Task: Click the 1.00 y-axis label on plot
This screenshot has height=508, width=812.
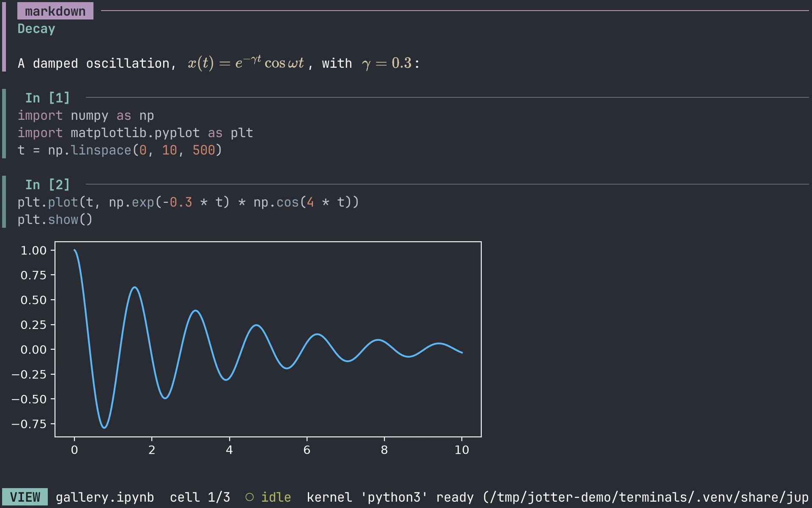Action: [33, 251]
